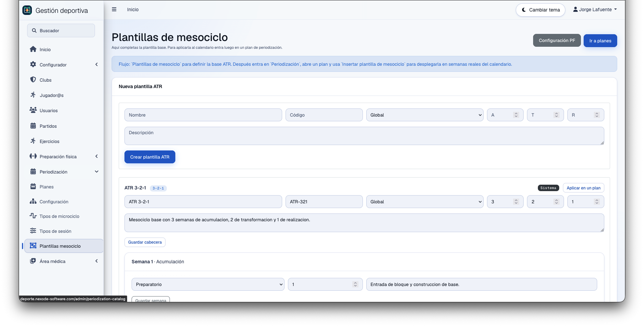Image resolution: width=644 pixels, height=327 pixels.
Task: Click the Clubs shield icon
Action: pos(33,80)
